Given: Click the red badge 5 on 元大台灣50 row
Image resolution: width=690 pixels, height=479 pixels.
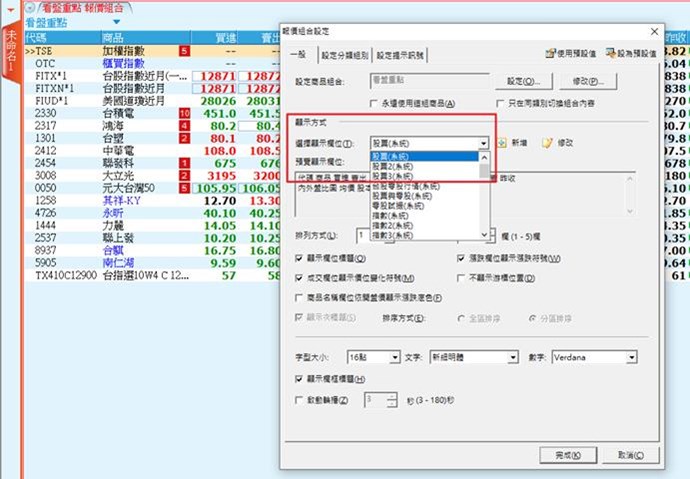Looking at the screenshot, I should tap(184, 188).
